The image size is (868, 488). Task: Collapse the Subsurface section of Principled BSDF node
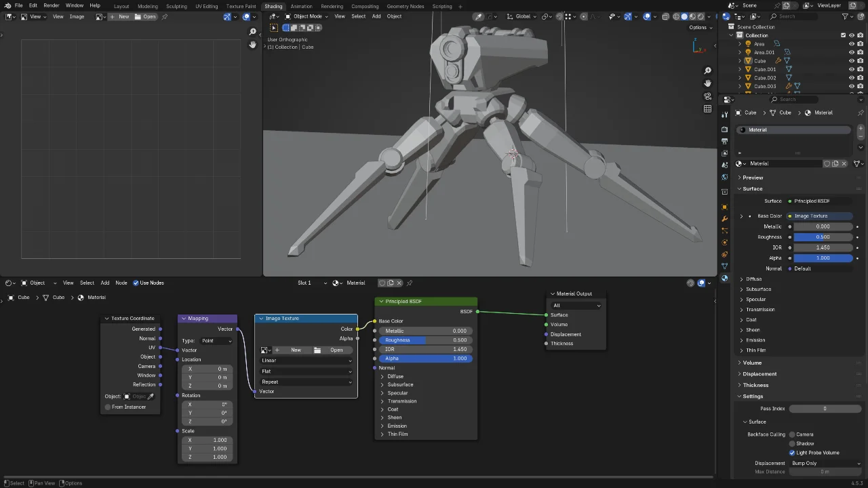click(x=399, y=384)
